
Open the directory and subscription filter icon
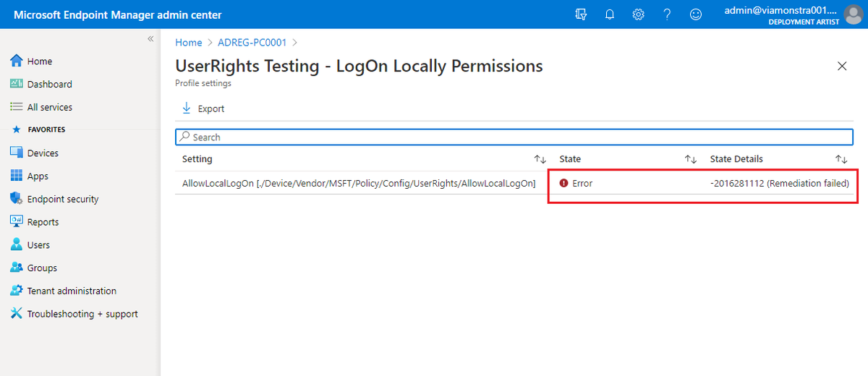(580, 14)
